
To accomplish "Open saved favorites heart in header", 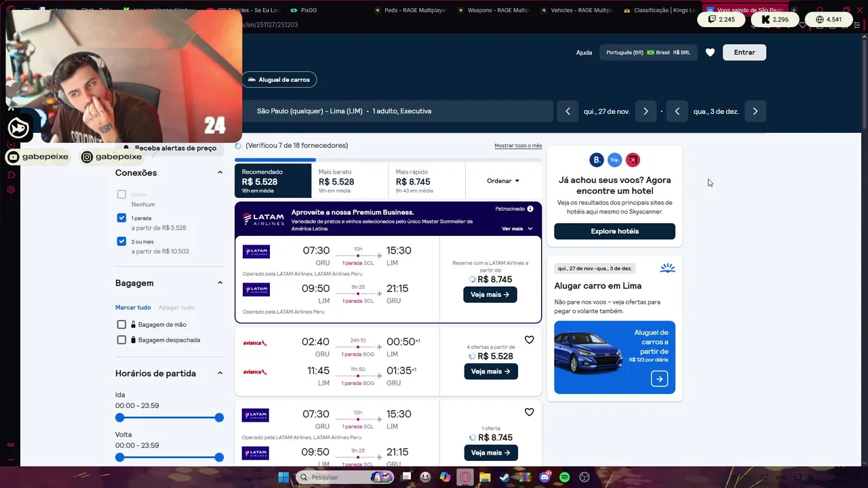I will pos(710,52).
